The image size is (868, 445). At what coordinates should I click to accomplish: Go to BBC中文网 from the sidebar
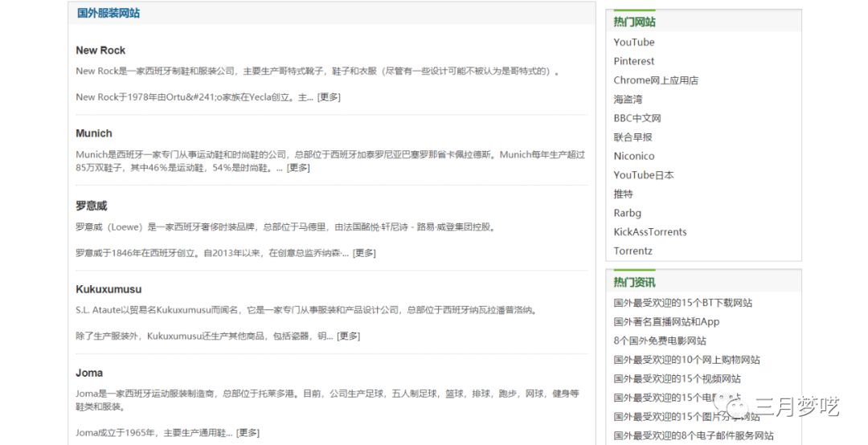637,118
